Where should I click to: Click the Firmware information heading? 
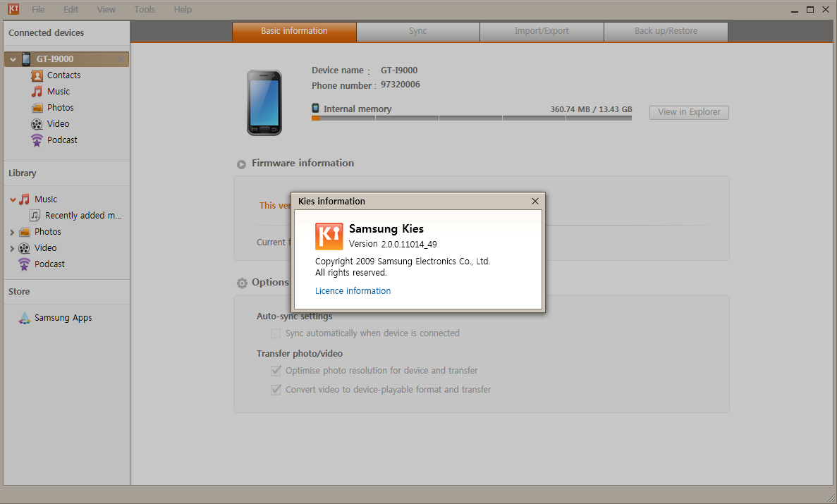(303, 163)
